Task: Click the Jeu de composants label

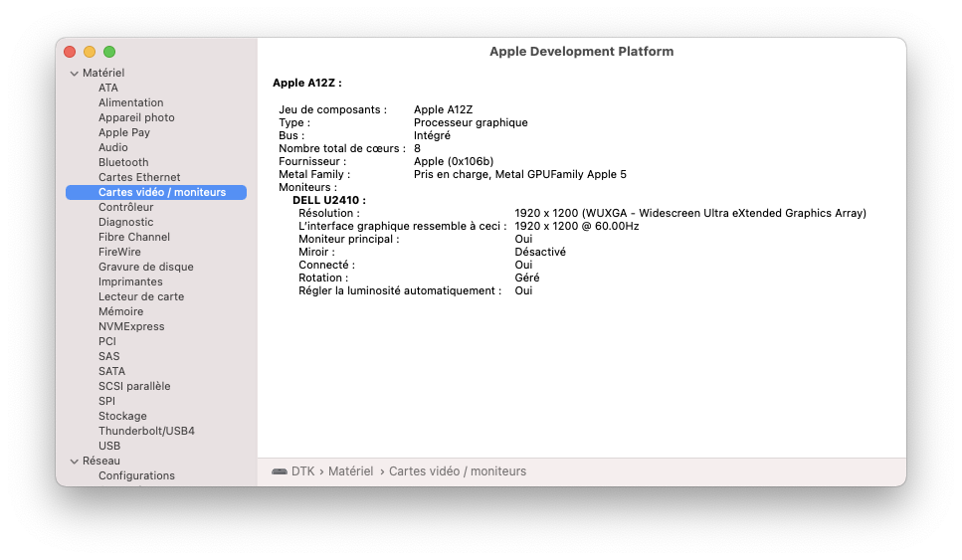Action: click(x=332, y=109)
